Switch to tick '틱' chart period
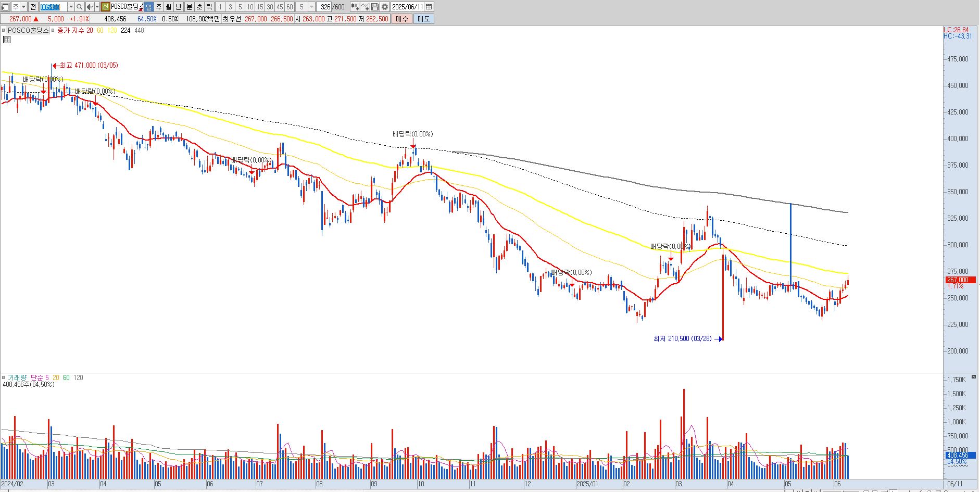The width and height of the screenshot is (980, 492). click(x=209, y=7)
